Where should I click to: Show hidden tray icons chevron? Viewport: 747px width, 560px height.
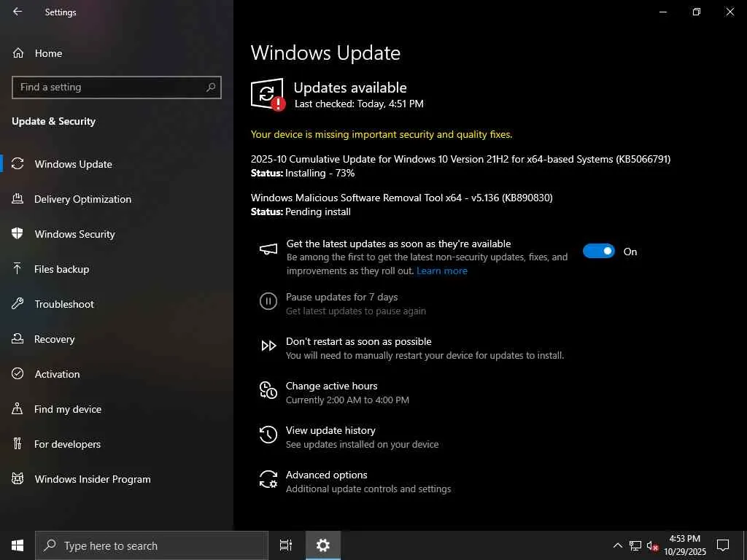(x=617, y=545)
